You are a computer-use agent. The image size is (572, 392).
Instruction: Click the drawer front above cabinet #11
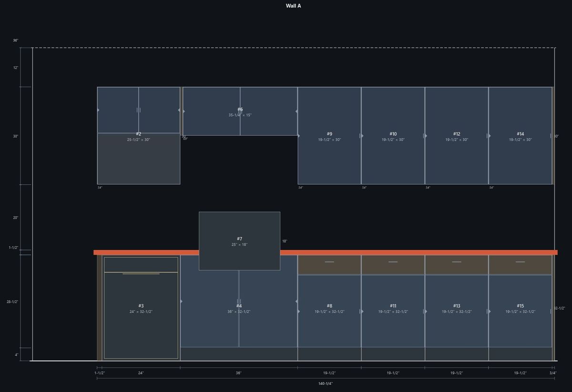(393, 265)
